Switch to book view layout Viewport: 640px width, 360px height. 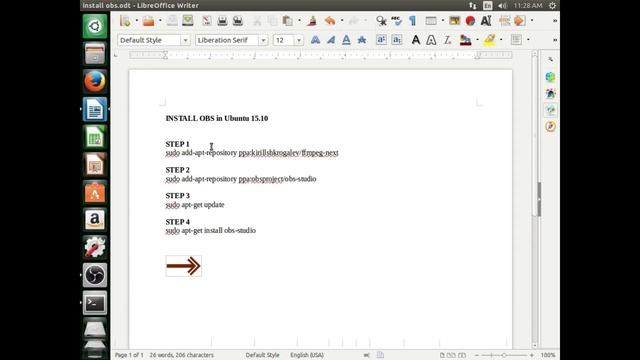tap(462, 355)
